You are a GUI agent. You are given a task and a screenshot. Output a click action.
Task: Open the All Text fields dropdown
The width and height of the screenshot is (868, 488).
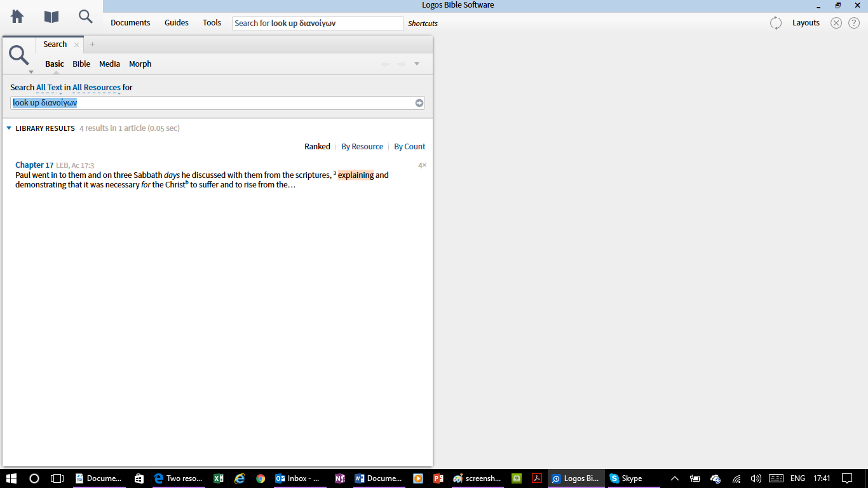point(49,88)
